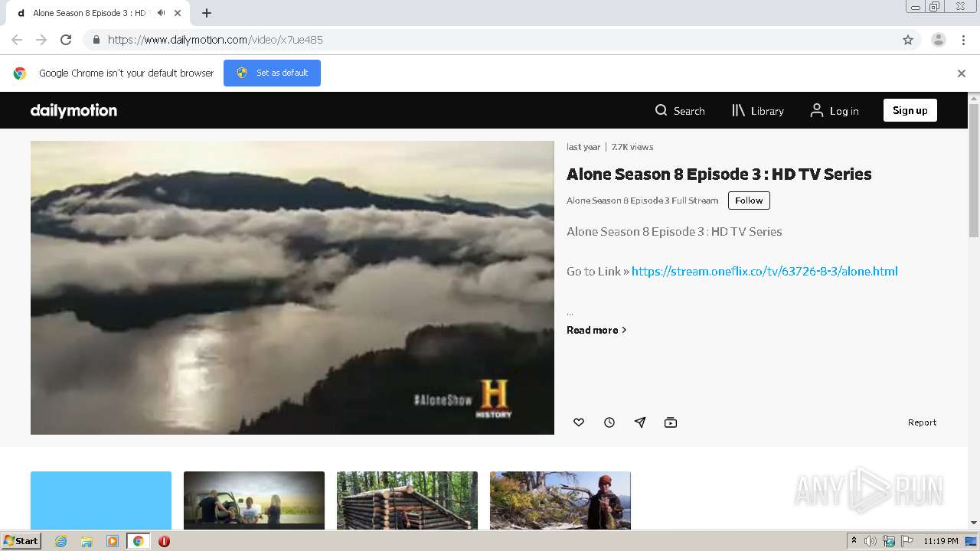Open the log cabin video thumbnail
Image resolution: width=980 pixels, height=551 pixels.
[x=407, y=500]
